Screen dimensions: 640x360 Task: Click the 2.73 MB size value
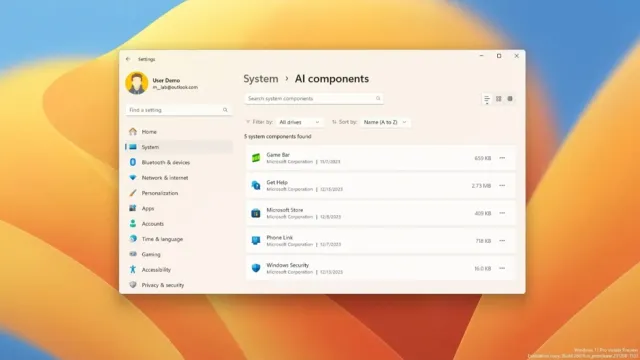[481, 186]
